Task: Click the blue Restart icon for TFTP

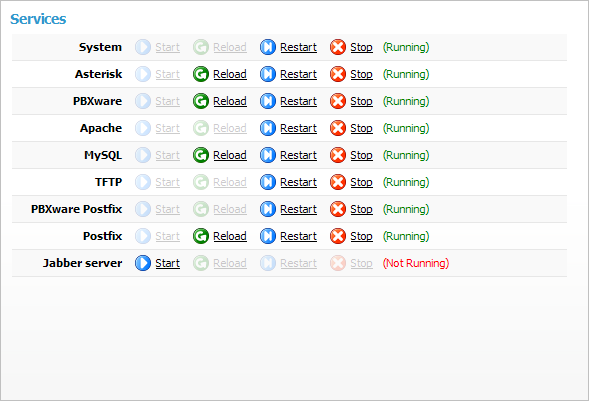Action: (268, 182)
